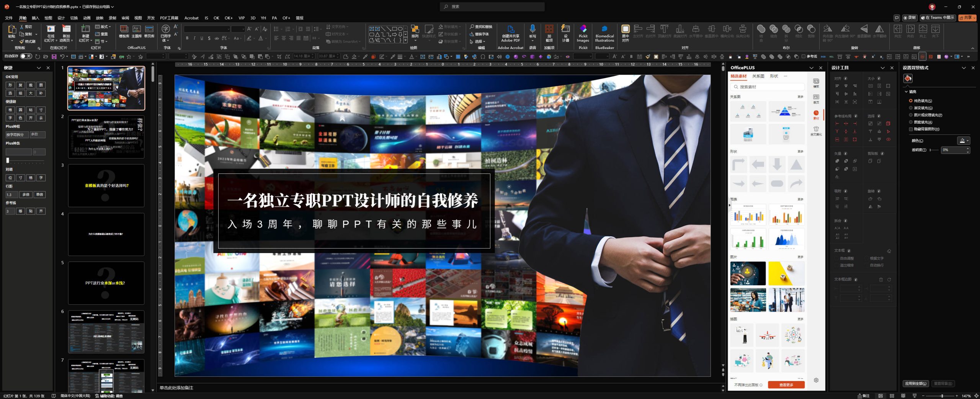Select the 渐变填充 gradient fill radio
Viewport: 980px width, 399px height.
pos(911,108)
